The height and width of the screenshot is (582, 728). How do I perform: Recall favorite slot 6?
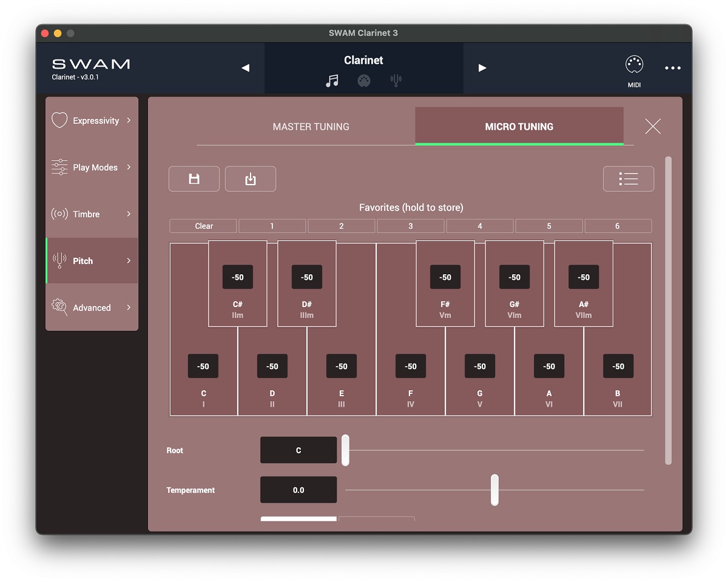pyautogui.click(x=618, y=226)
